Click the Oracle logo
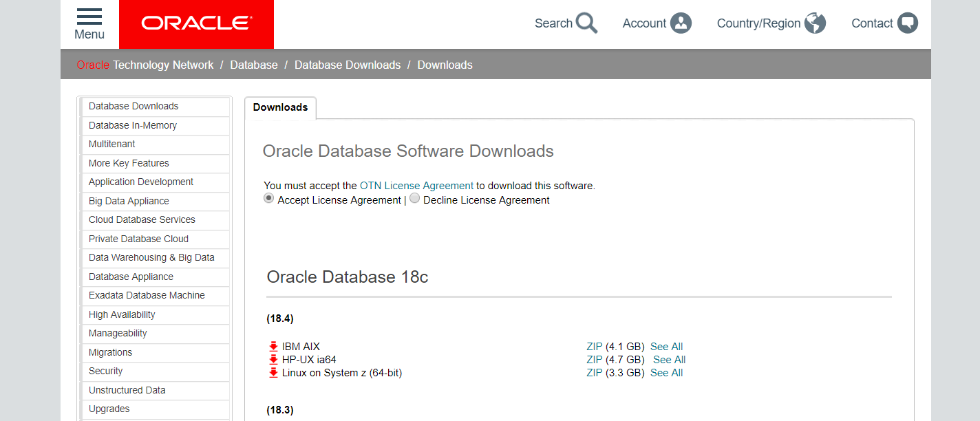Screen dimensions: 980x421 point(196,21)
